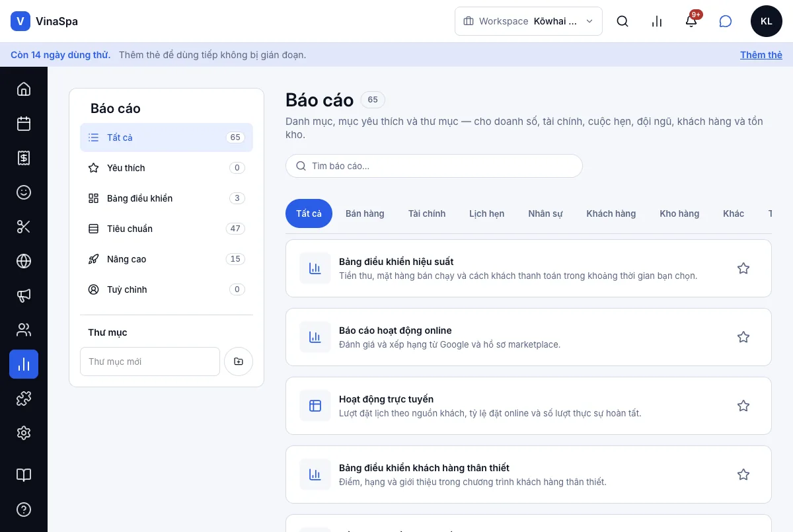
Task: Open the KL user avatar
Action: click(767, 21)
